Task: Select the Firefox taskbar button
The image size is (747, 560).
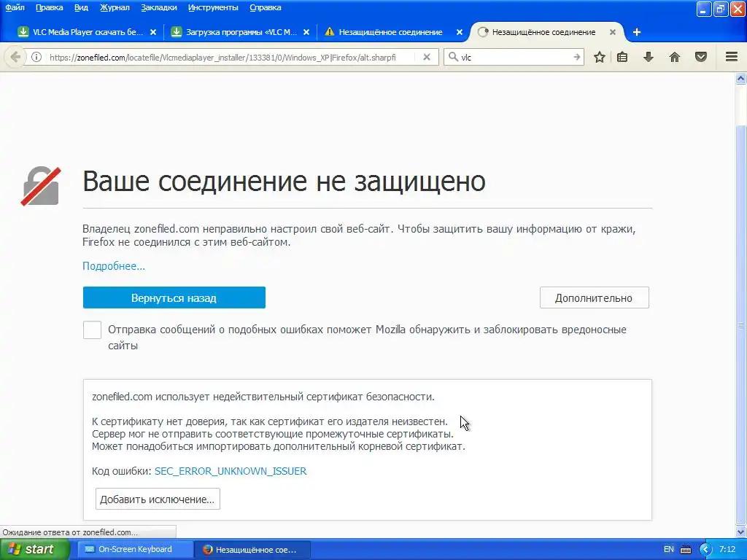Action: pyautogui.click(x=252, y=549)
